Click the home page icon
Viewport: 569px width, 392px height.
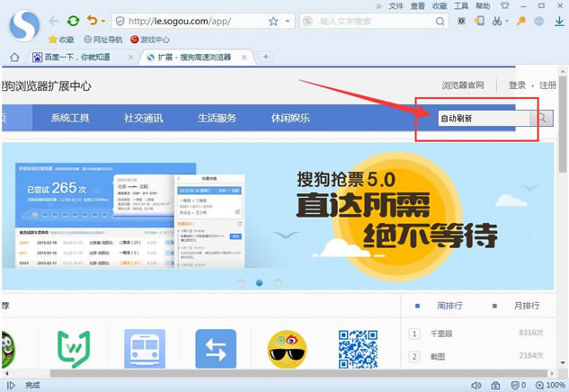(x=14, y=58)
